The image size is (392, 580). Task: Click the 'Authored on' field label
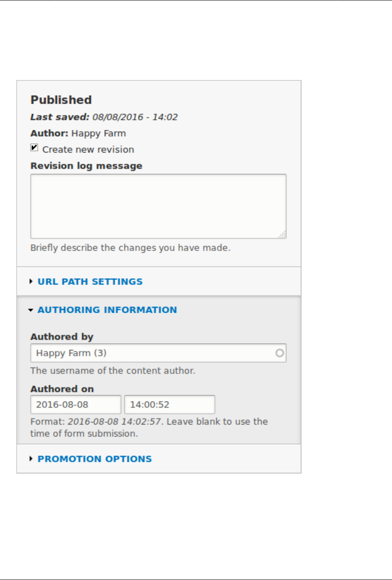(x=62, y=389)
